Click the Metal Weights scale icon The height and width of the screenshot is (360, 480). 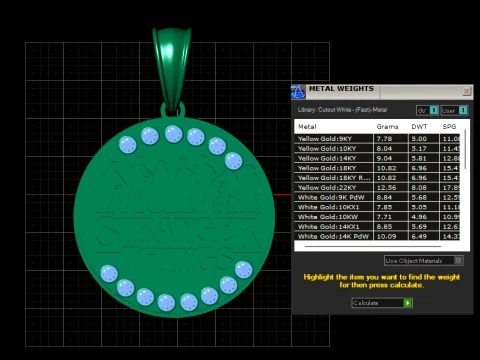pyautogui.click(x=298, y=91)
